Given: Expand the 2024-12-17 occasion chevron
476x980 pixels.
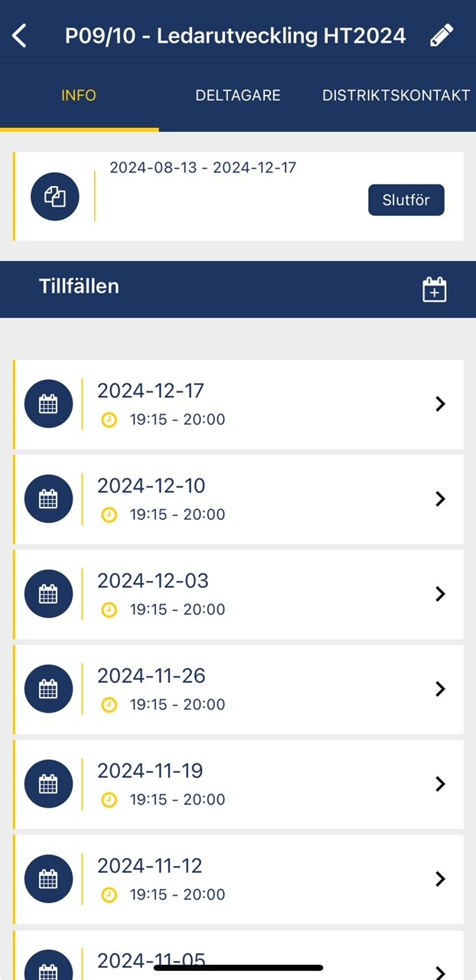Looking at the screenshot, I should (440, 404).
